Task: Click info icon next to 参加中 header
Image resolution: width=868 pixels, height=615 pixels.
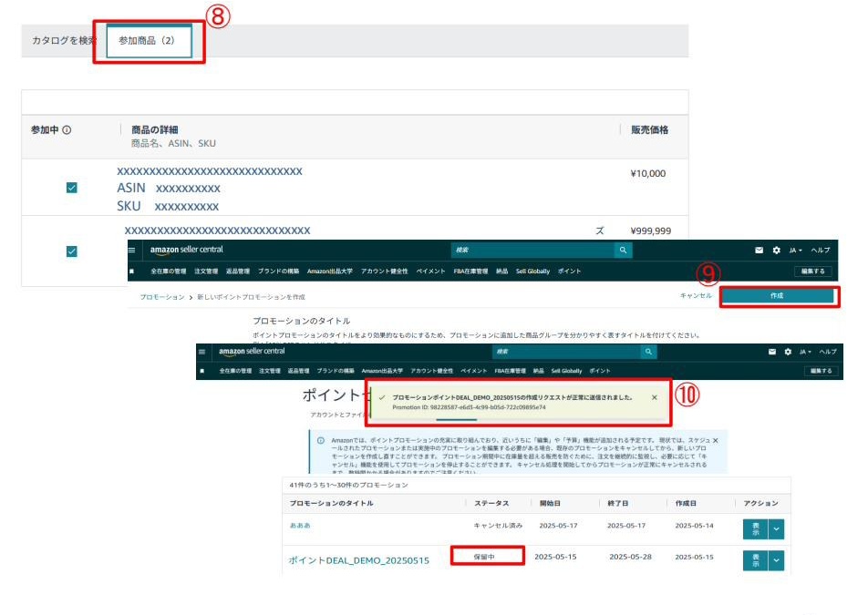Action: 67,130
